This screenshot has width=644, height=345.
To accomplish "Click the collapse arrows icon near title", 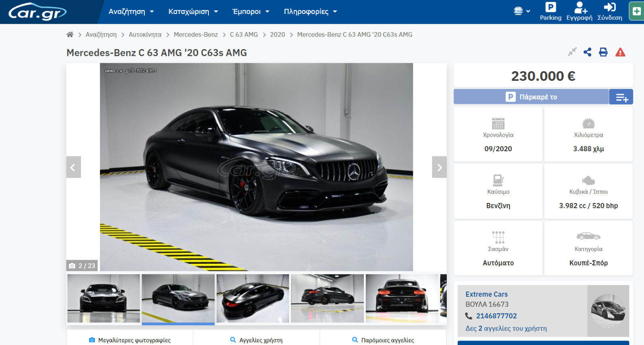I will (572, 52).
